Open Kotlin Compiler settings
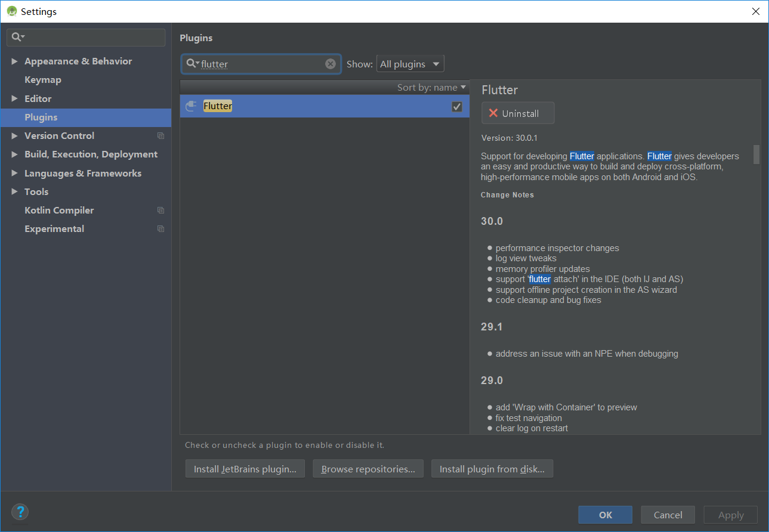The image size is (769, 532). tap(59, 211)
